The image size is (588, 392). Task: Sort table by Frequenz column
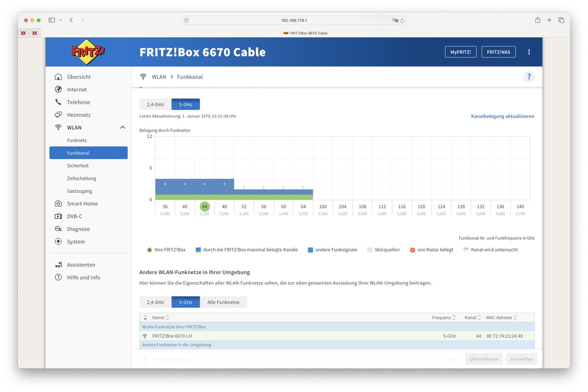pos(444,318)
